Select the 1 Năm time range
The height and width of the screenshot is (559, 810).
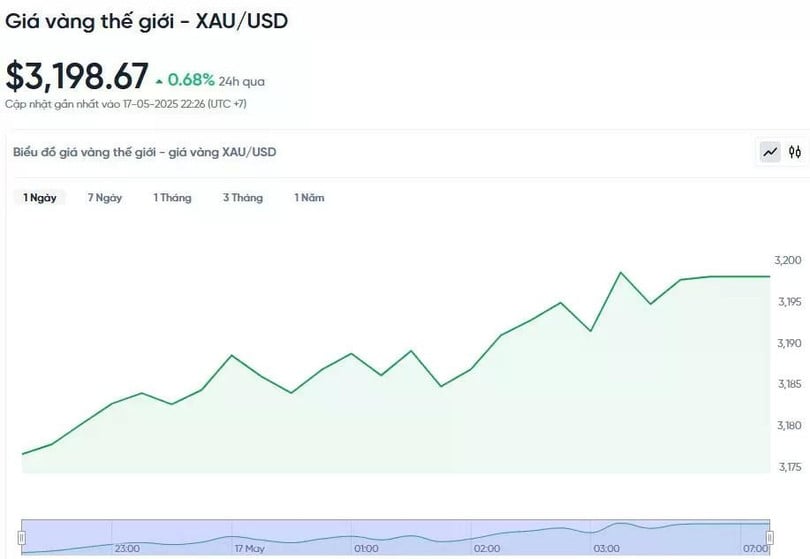click(x=309, y=197)
